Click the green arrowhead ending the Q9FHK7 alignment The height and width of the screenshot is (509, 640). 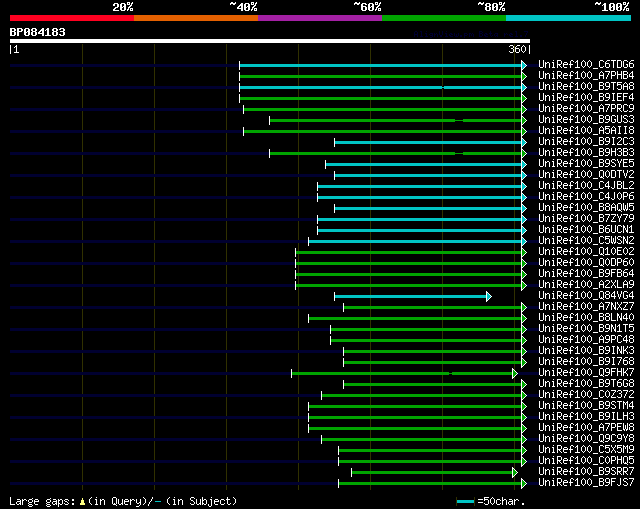click(x=515, y=373)
